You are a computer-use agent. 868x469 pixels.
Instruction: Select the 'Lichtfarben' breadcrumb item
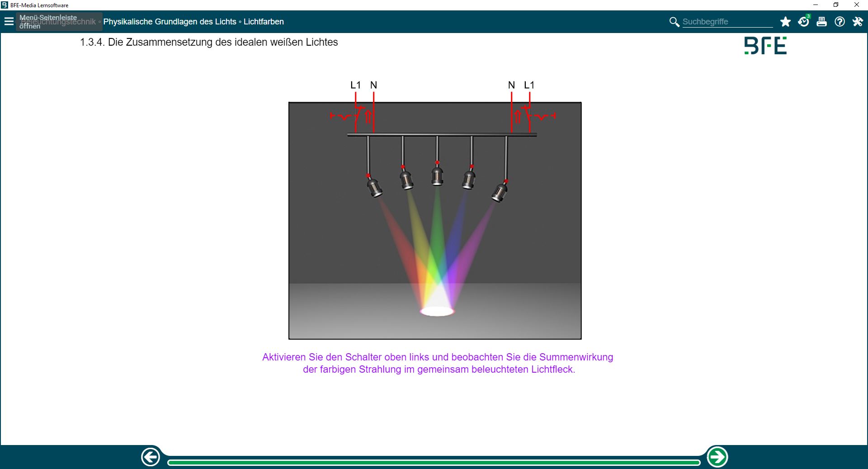pos(264,22)
